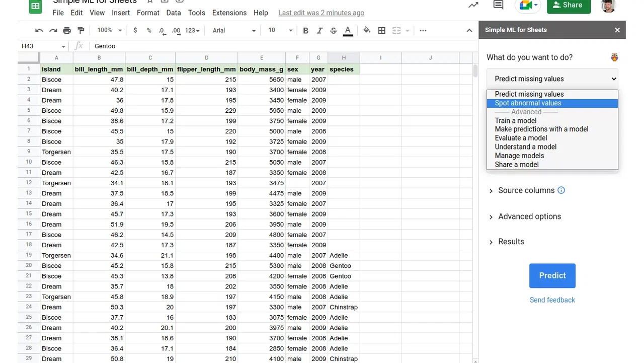Screen dimensions: 644x363
Task: Click the Undo icon in toolbar
Action: click(39, 31)
